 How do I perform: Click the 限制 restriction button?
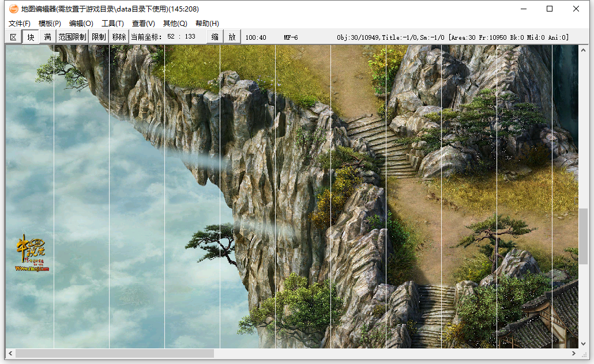point(99,37)
